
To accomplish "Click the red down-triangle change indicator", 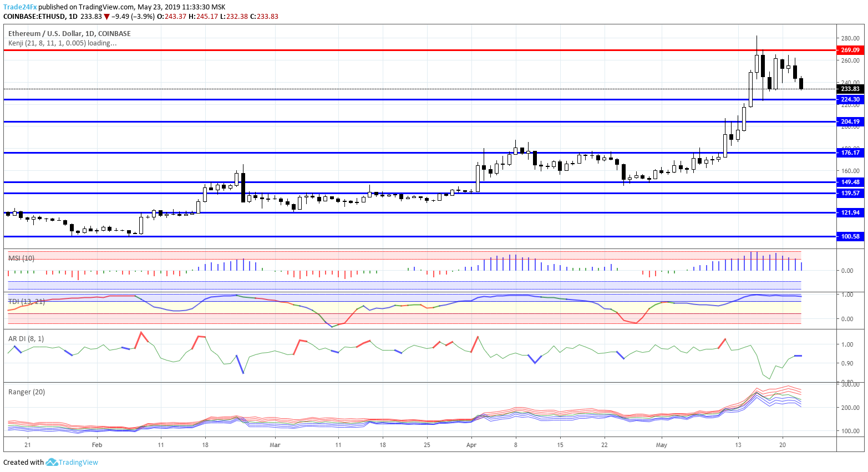I will point(106,17).
